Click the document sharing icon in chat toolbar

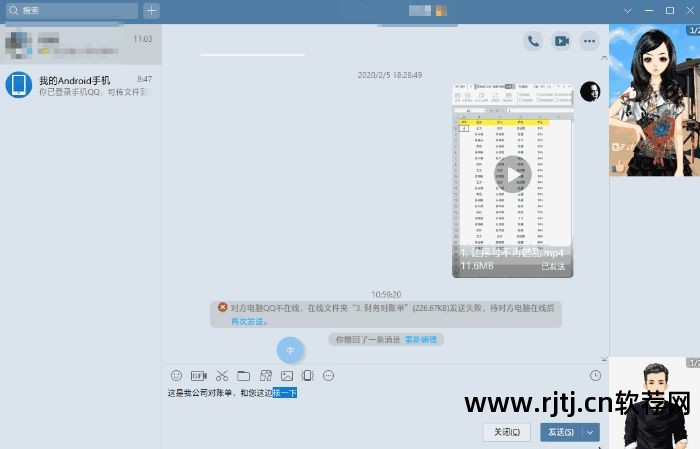pyautogui.click(x=266, y=376)
